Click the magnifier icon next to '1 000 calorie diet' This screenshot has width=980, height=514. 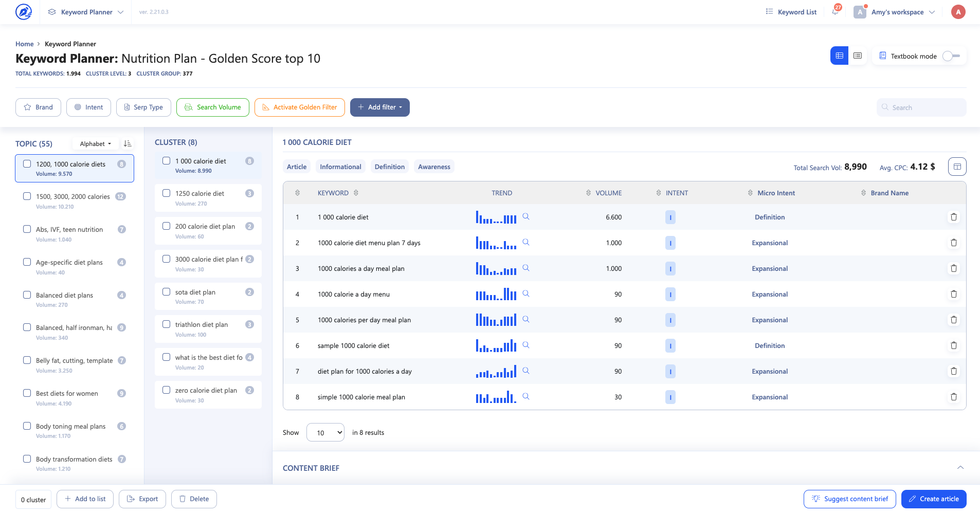[x=525, y=216]
